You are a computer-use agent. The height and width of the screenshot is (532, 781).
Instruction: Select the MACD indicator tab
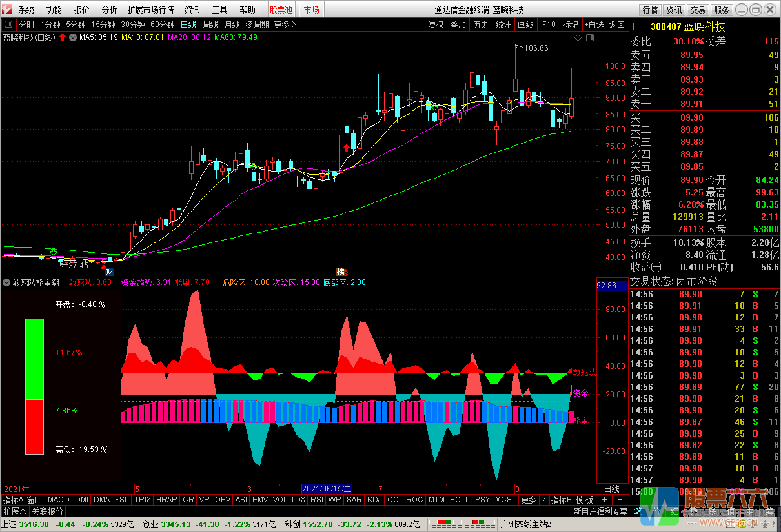[58, 500]
